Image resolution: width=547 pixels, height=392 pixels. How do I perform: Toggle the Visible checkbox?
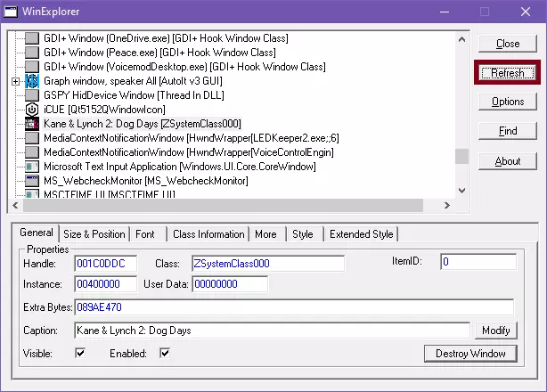80,354
